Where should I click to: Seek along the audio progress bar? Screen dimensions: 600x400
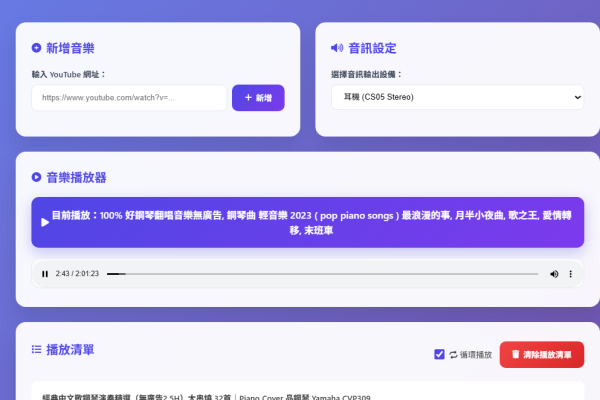click(x=322, y=274)
